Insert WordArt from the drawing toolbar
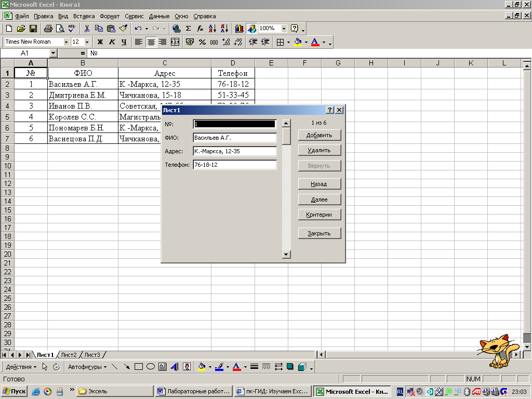 (174, 366)
